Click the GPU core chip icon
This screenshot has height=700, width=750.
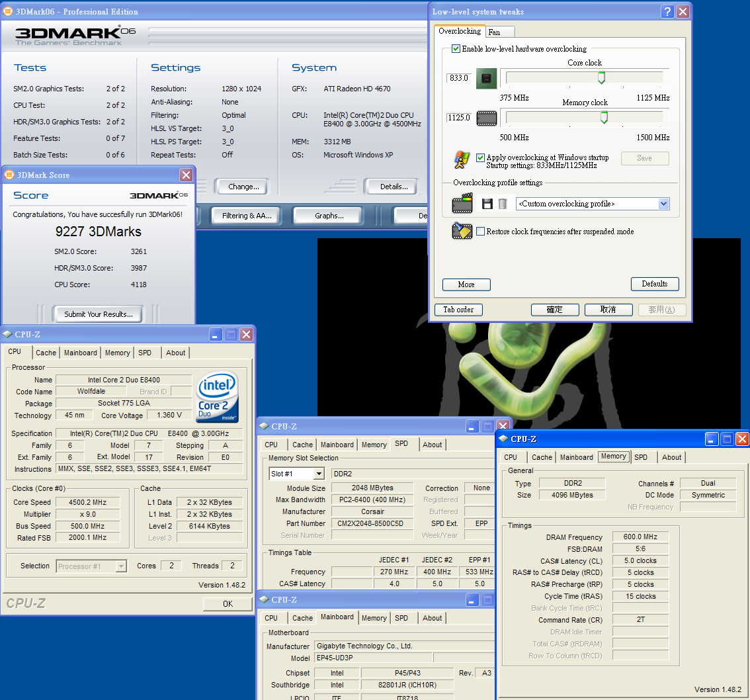[487, 78]
